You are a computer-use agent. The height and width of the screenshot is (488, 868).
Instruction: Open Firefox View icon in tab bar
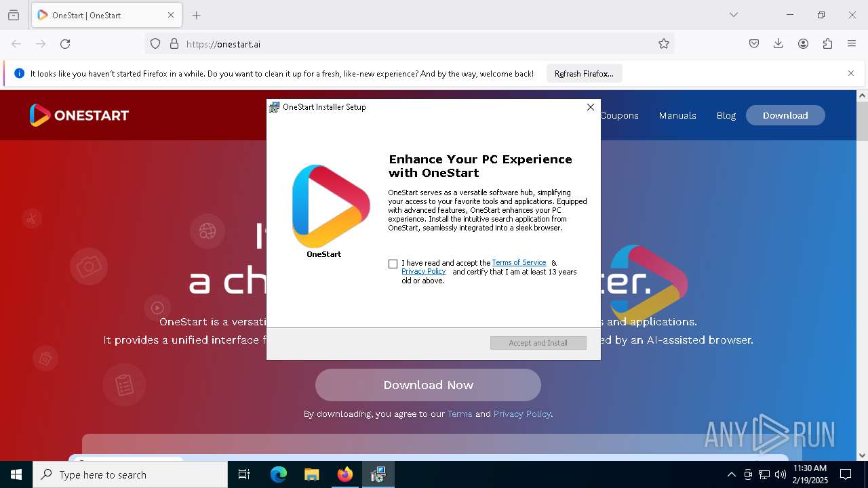pos(14,15)
